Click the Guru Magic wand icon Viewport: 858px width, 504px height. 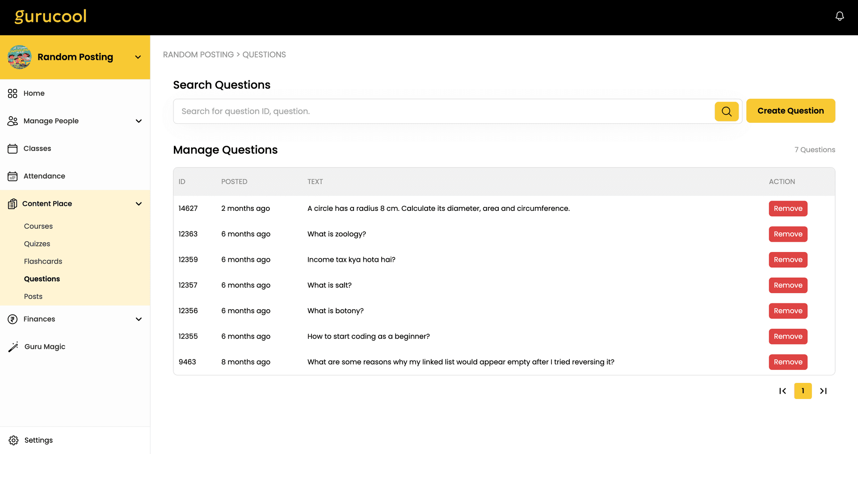[x=13, y=347]
